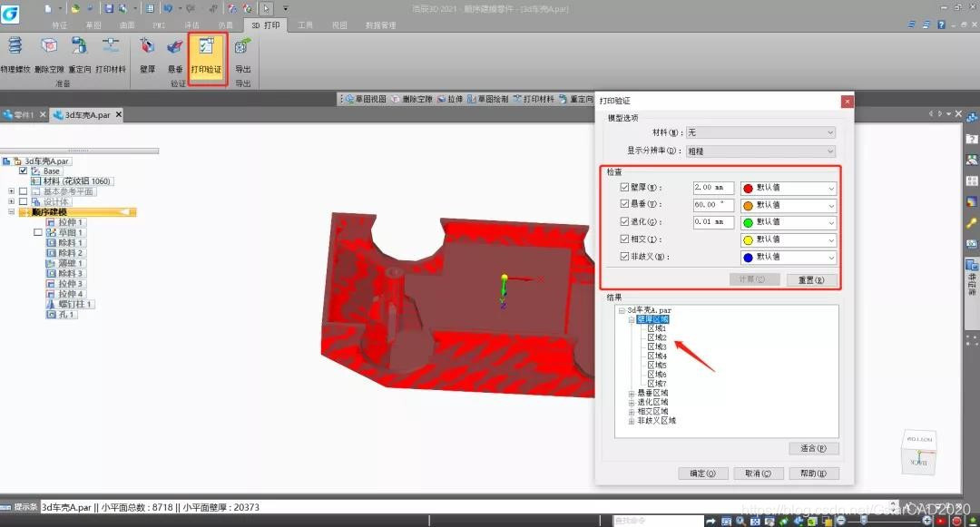
Task: Click the 物理螺纹 (physical thread) ribbon icon
Action: pos(15,54)
